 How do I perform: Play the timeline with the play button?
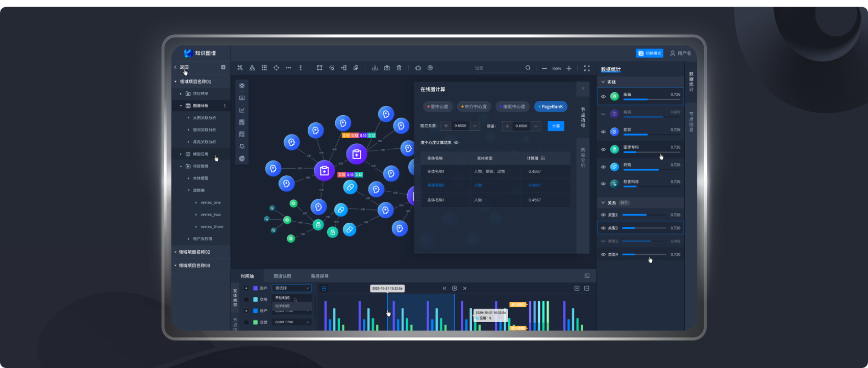pos(455,288)
